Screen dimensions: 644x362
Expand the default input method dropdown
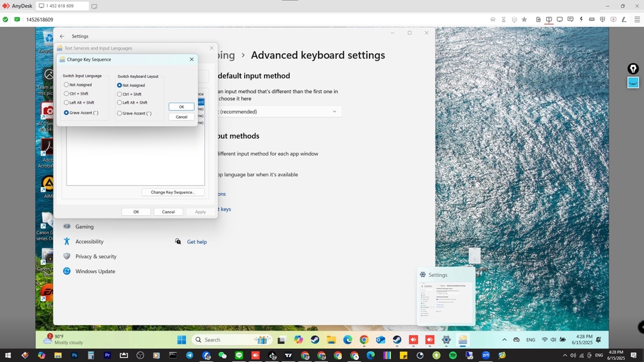coord(334,111)
